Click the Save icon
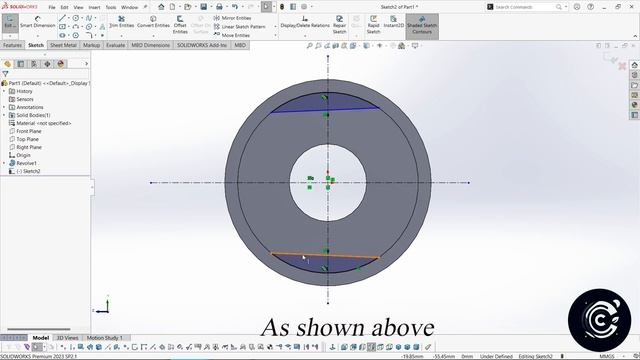This screenshot has width=640, height=360. point(203,7)
